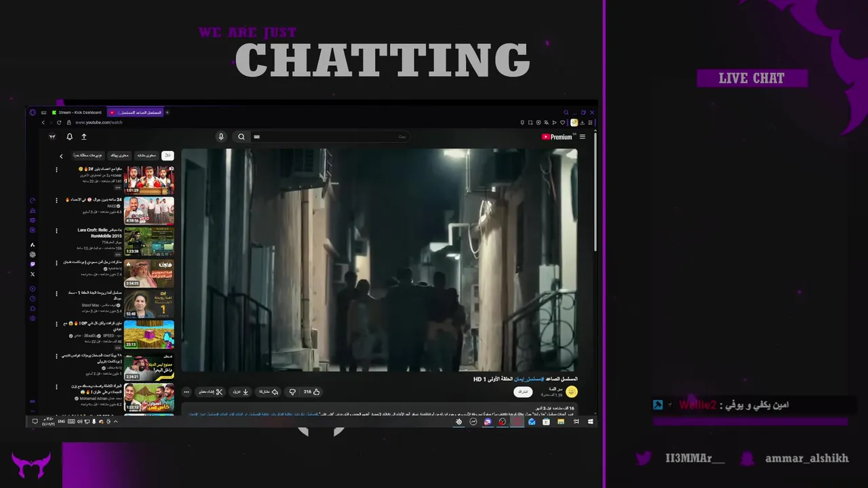
Task: Select the 'الكل' filter chip
Action: coord(167,155)
